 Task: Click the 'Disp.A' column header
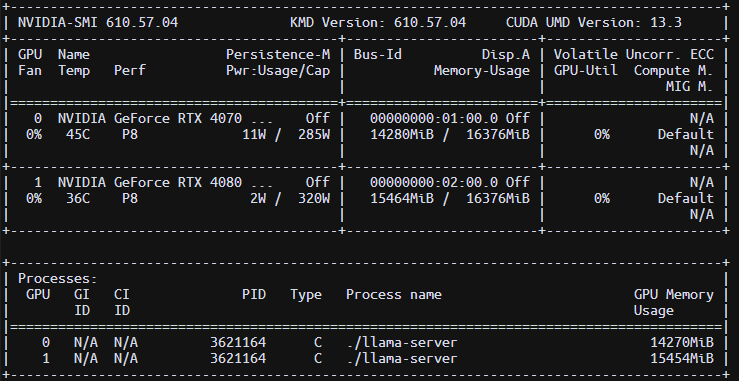[x=506, y=55]
